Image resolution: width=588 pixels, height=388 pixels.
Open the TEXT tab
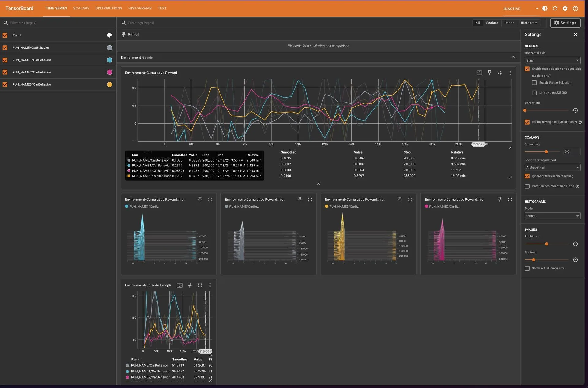click(162, 8)
